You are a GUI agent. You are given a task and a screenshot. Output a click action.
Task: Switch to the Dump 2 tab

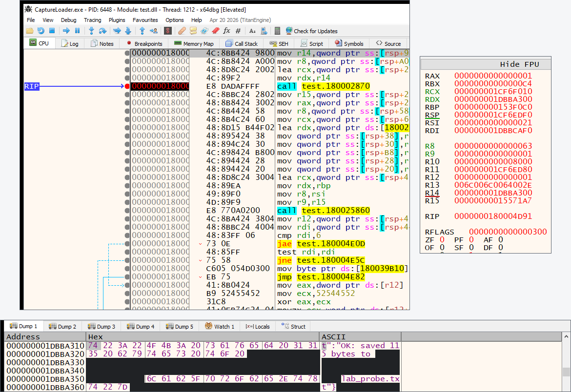tap(62, 327)
